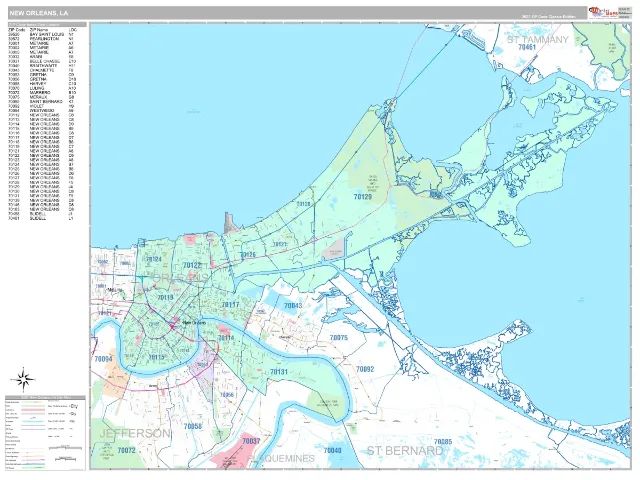
Task: Click ZIP code "70072" on the map
Action: tap(126, 450)
